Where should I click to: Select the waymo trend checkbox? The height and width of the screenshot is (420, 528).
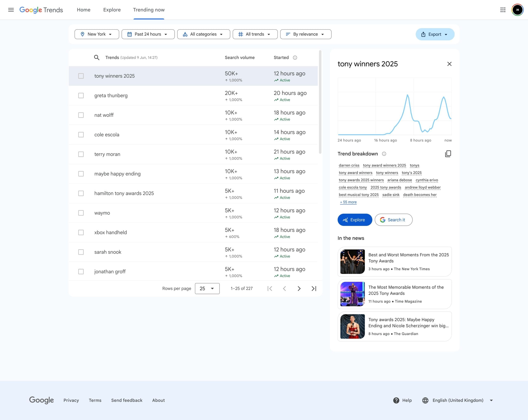click(81, 213)
